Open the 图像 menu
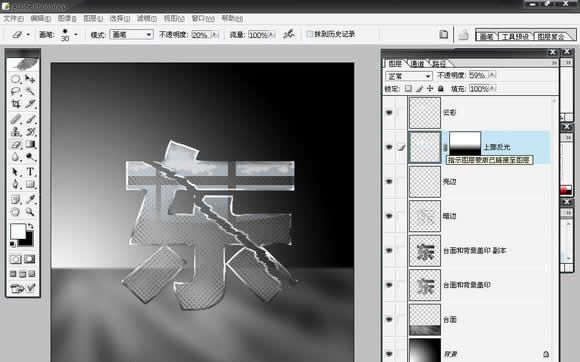Viewport: 580px width, 362px height. pos(67,18)
